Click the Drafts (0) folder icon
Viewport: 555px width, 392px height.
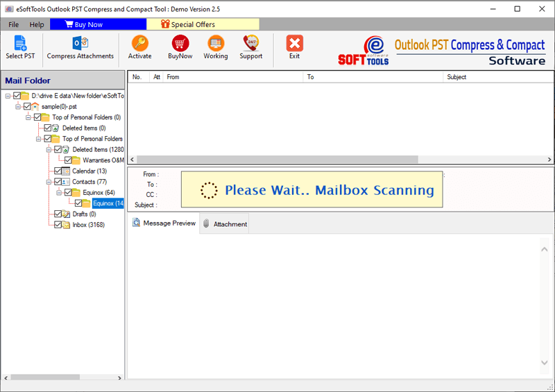coord(66,214)
